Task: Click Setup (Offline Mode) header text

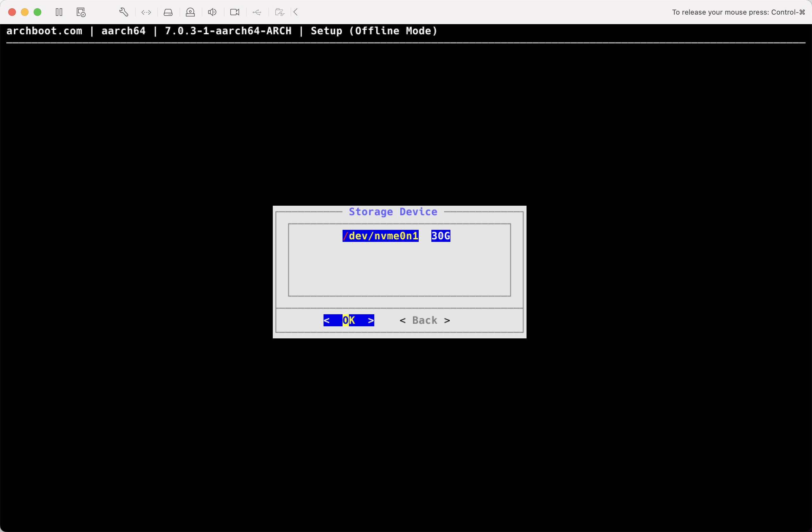Action: [x=374, y=31]
